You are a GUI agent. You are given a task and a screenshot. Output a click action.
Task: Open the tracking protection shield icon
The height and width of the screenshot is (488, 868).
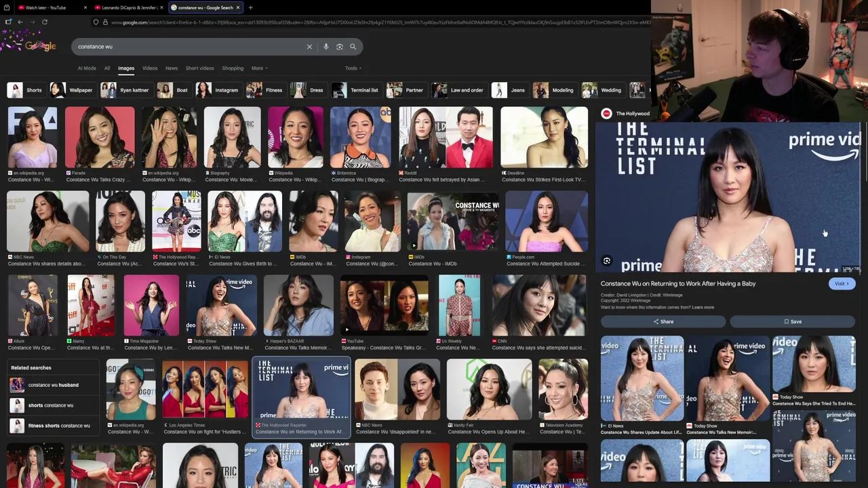96,22
